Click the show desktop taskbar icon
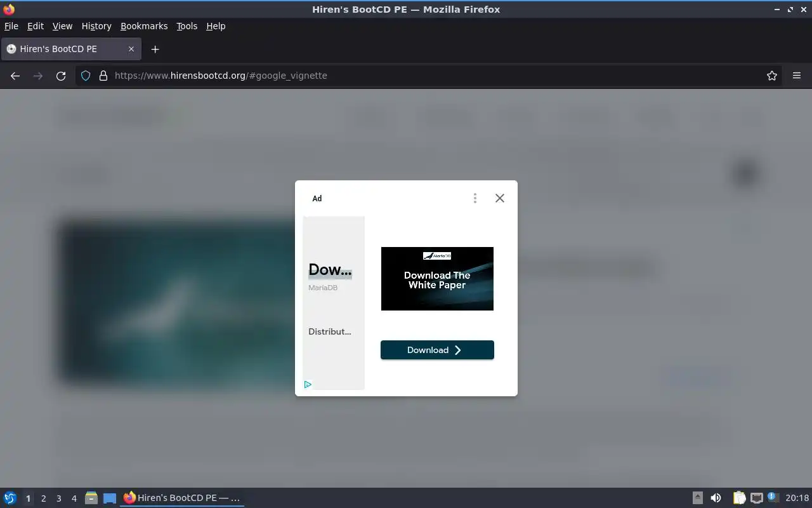Screen dimensions: 812x508 (110, 498)
